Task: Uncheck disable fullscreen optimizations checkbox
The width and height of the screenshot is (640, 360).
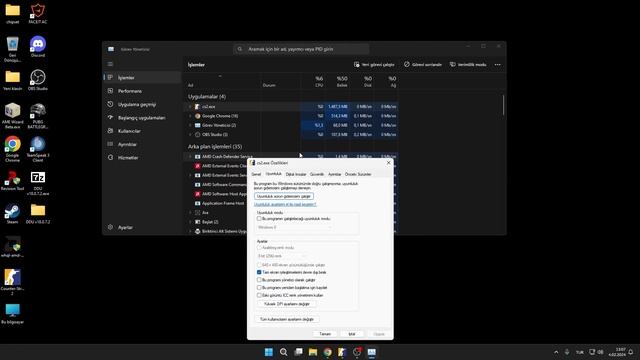Action: click(259, 272)
